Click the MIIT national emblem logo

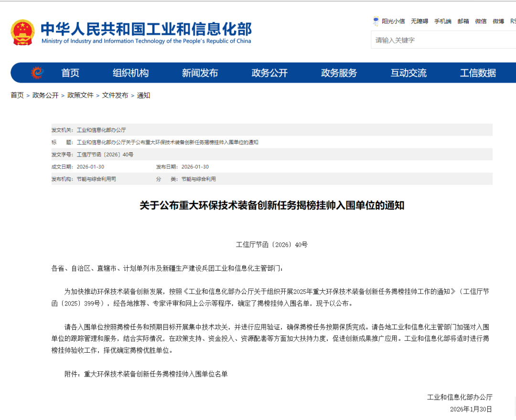point(21,32)
